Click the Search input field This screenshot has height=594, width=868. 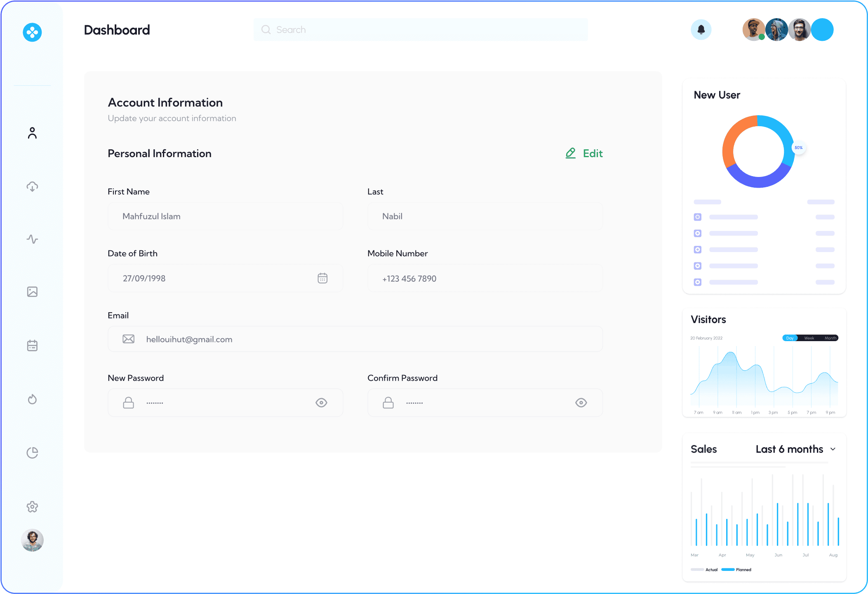click(x=421, y=30)
